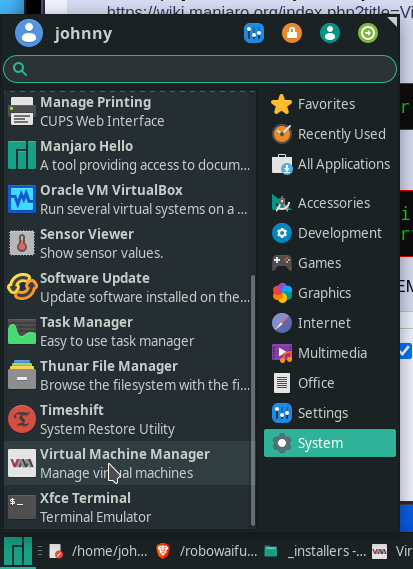Click 'Easy to use task manager' text

117,341
